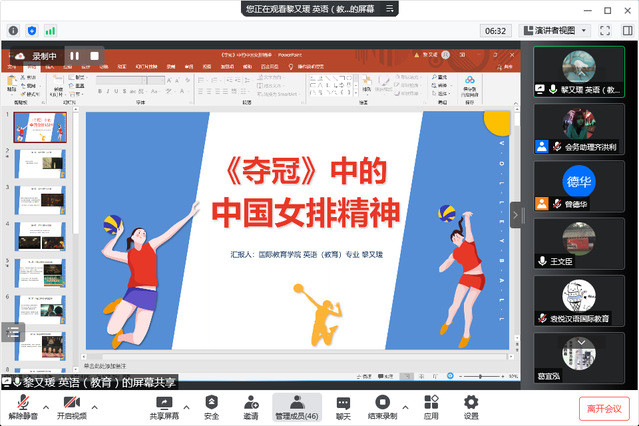Stop recording with the square stop button
This screenshot has width=639, height=426.
[95, 56]
